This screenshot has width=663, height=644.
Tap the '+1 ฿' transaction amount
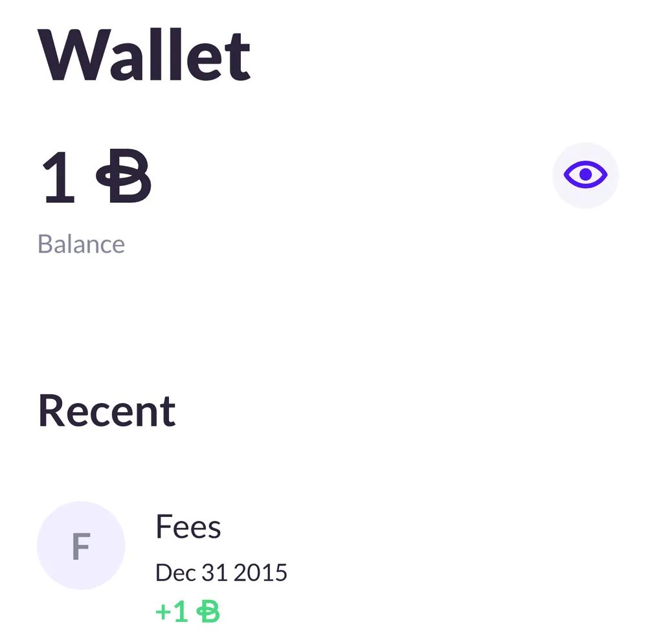click(x=187, y=610)
